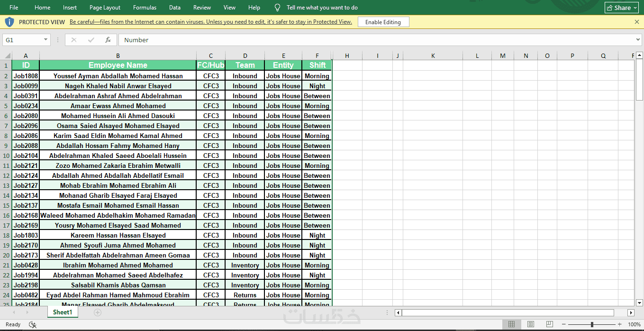Click cell containing Job1808
Screen dimensions: 644x331
pos(26,76)
